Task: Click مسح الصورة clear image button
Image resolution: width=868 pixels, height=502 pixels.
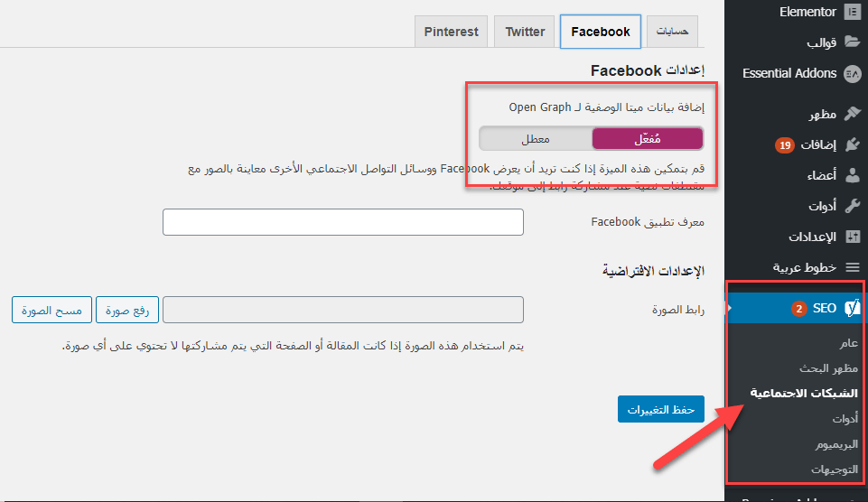Action: 51,310
